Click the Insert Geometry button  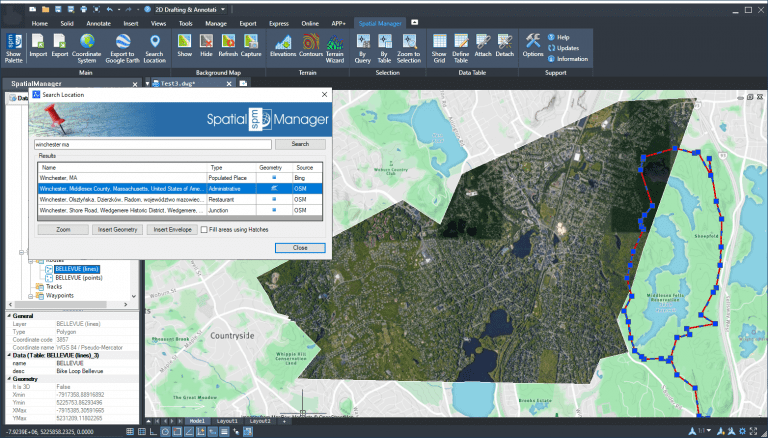pos(118,229)
